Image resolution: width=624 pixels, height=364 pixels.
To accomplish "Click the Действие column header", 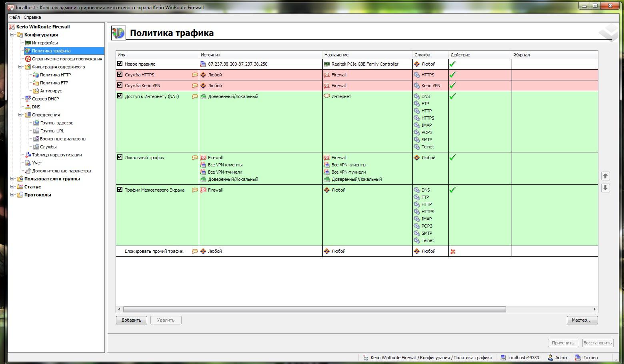I will click(x=480, y=55).
